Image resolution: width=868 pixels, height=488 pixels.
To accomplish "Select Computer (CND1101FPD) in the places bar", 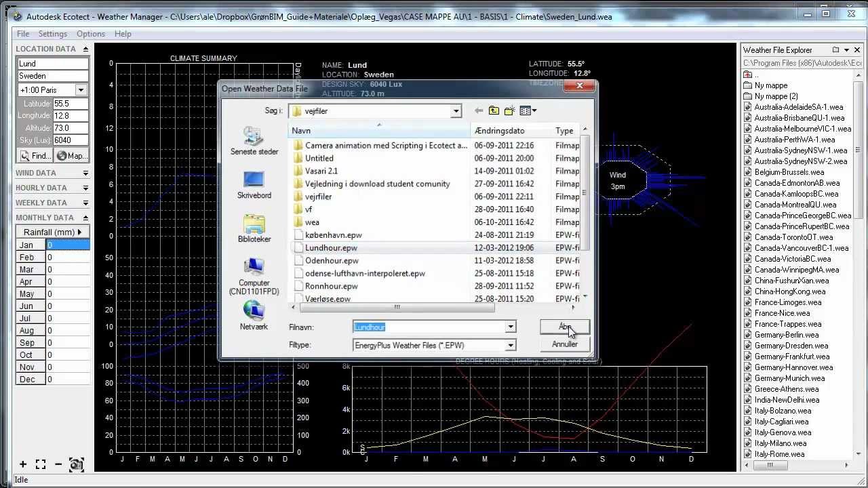I will (254, 276).
